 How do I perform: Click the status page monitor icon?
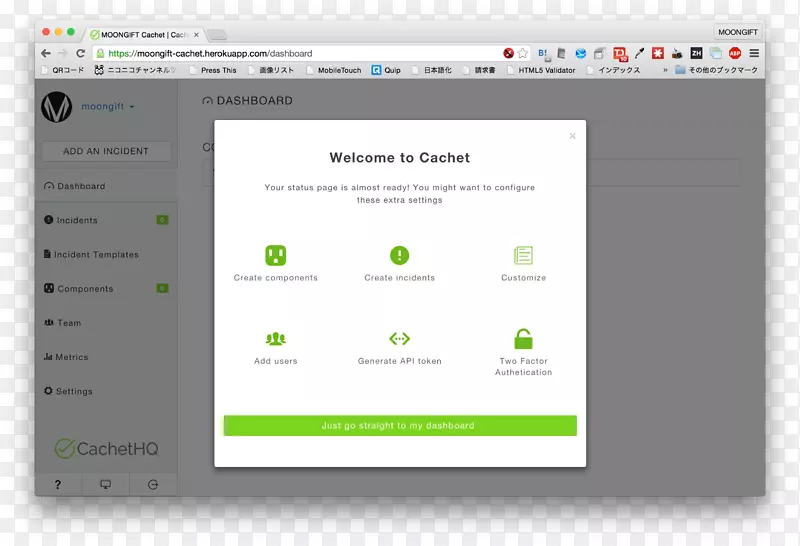[105, 484]
